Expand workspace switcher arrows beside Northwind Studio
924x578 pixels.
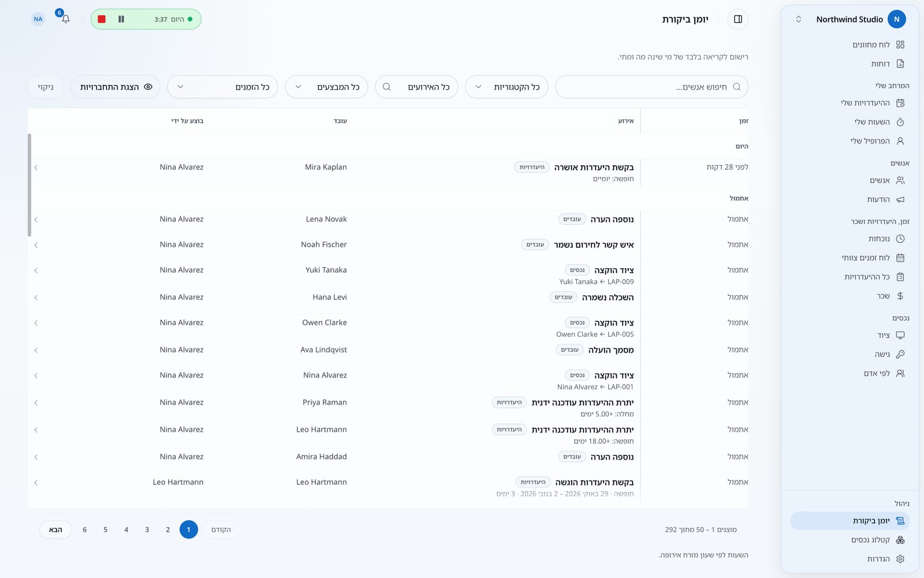[799, 19]
